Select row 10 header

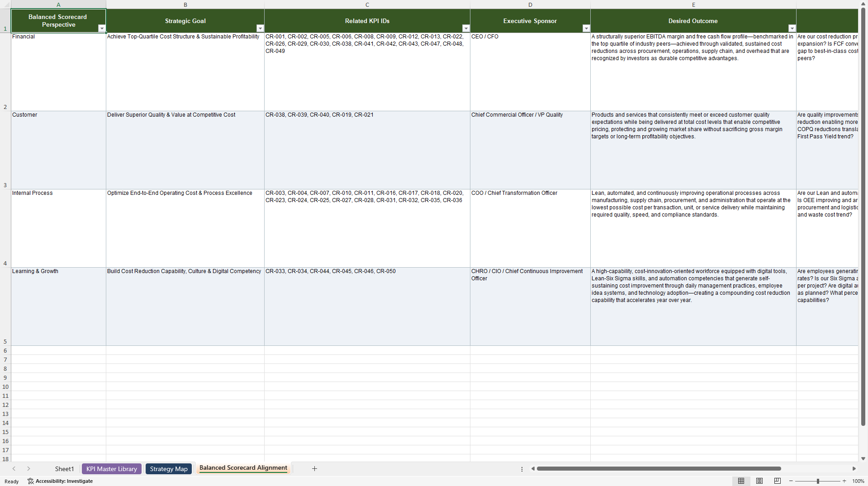coord(5,387)
